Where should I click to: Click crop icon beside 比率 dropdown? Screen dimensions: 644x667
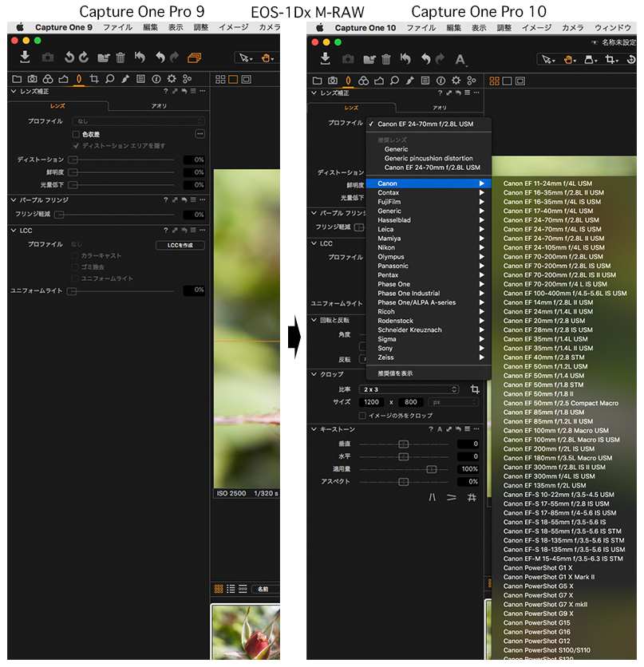475,389
